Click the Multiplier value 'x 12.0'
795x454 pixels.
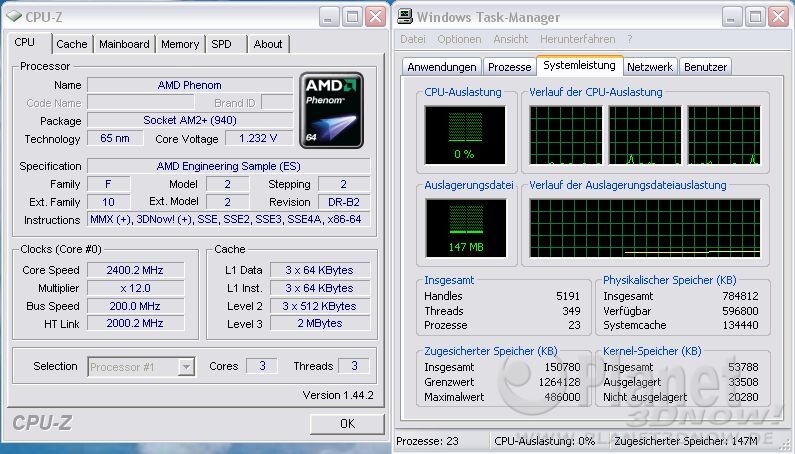tap(135, 288)
